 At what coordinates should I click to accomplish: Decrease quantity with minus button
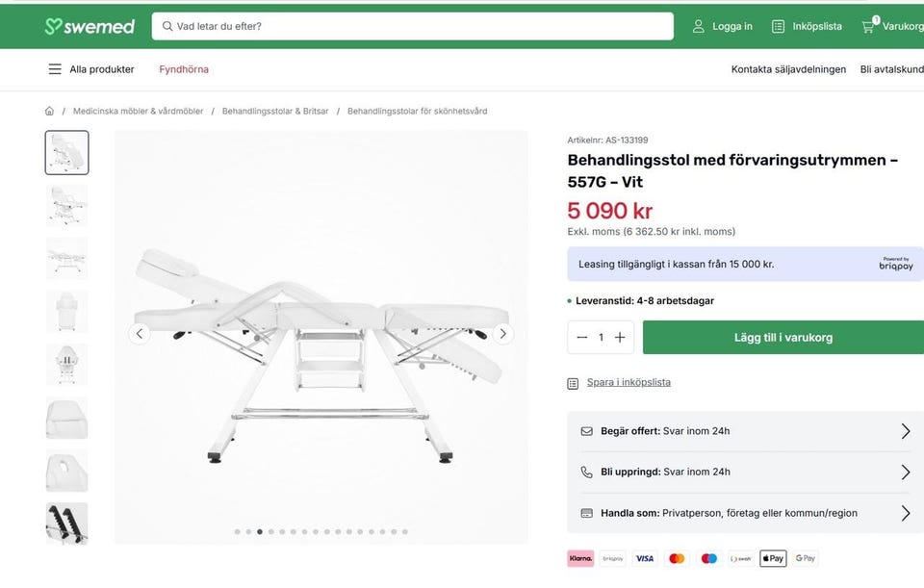point(581,338)
